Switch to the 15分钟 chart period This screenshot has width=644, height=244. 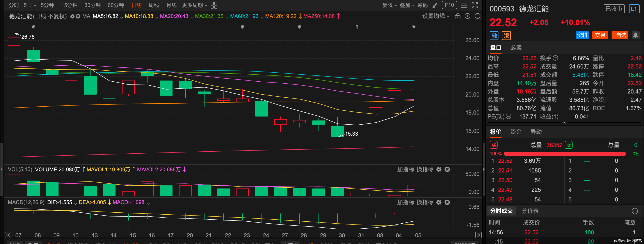pyautogui.click(x=69, y=5)
